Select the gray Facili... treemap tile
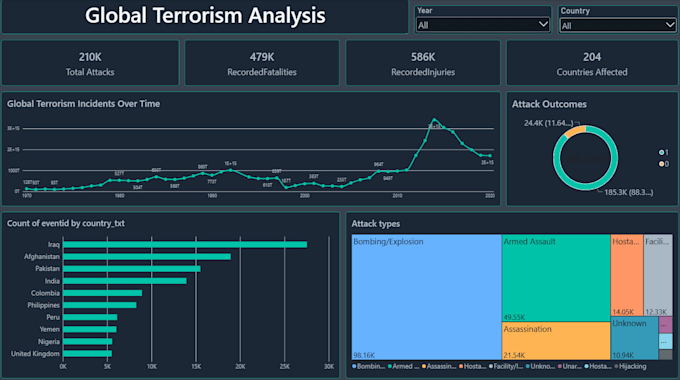Viewport: 680px width, 380px height. pyautogui.click(x=658, y=275)
